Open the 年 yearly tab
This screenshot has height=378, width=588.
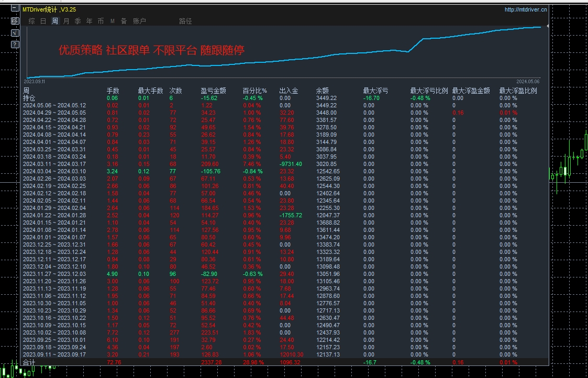click(89, 21)
